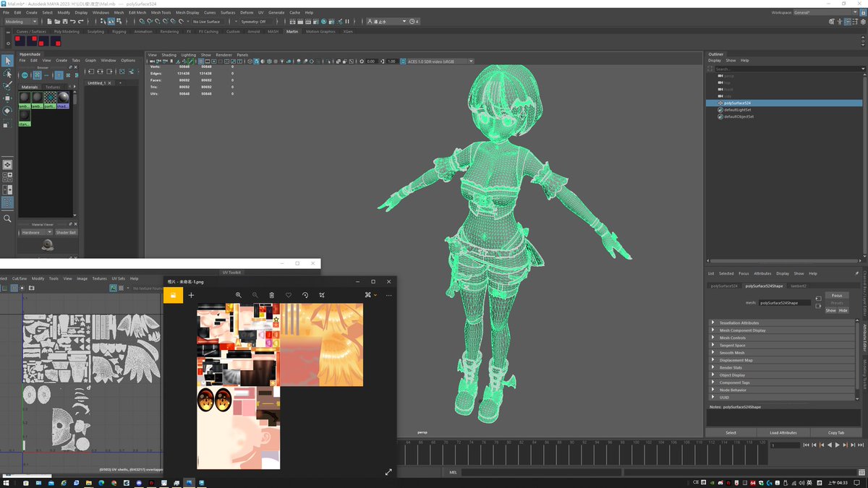
Task: Click the Load Attributes button
Action: (x=783, y=432)
